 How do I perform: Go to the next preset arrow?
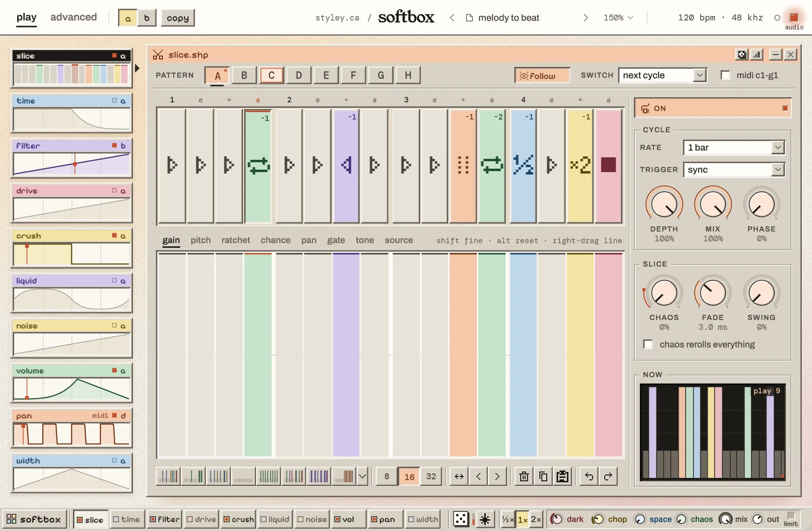(x=586, y=18)
